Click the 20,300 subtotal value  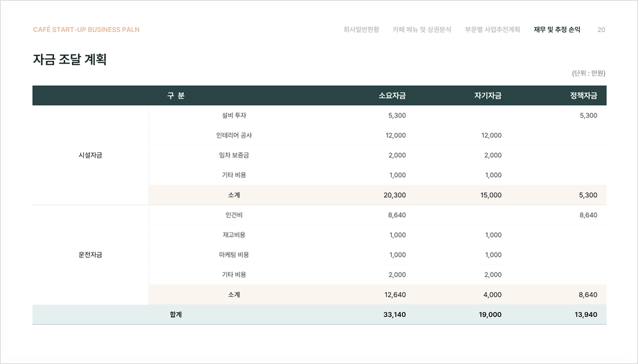[x=394, y=195]
